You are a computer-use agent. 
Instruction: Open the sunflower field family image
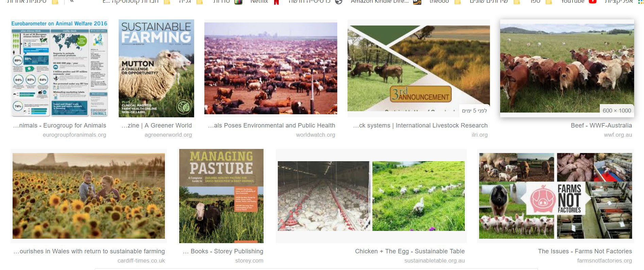tap(89, 196)
